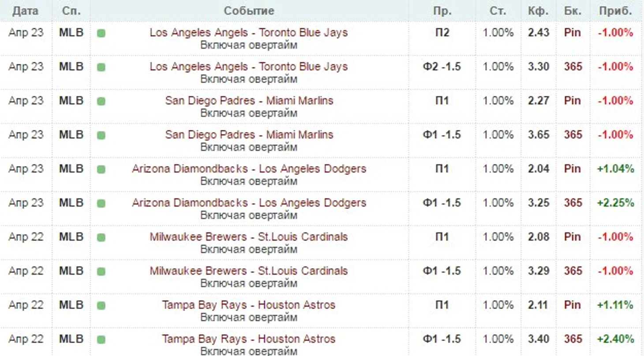This screenshot has height=356, width=644.
Task: Click Pin bookmaker link in first row
Action: tap(572, 32)
